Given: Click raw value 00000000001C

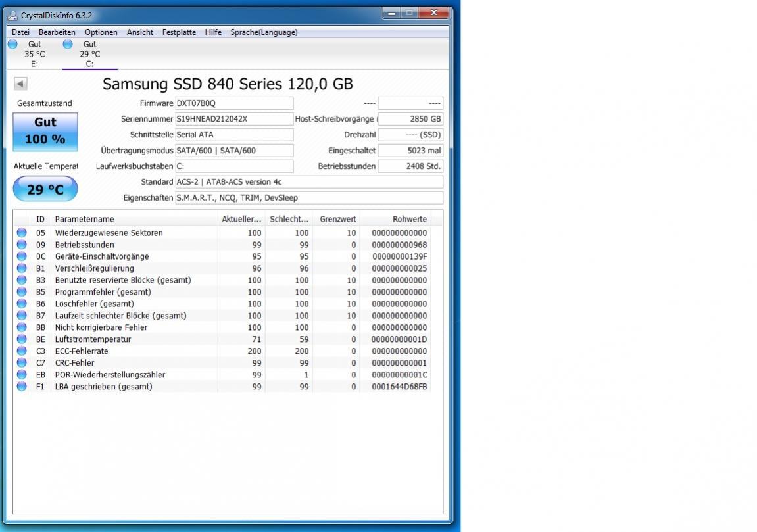Looking at the screenshot, I should pos(399,375).
